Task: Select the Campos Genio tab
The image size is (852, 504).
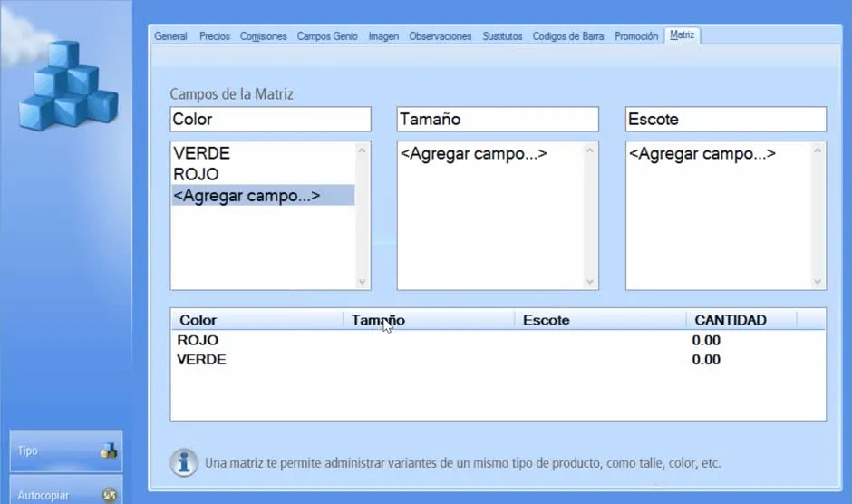Action: click(x=327, y=36)
